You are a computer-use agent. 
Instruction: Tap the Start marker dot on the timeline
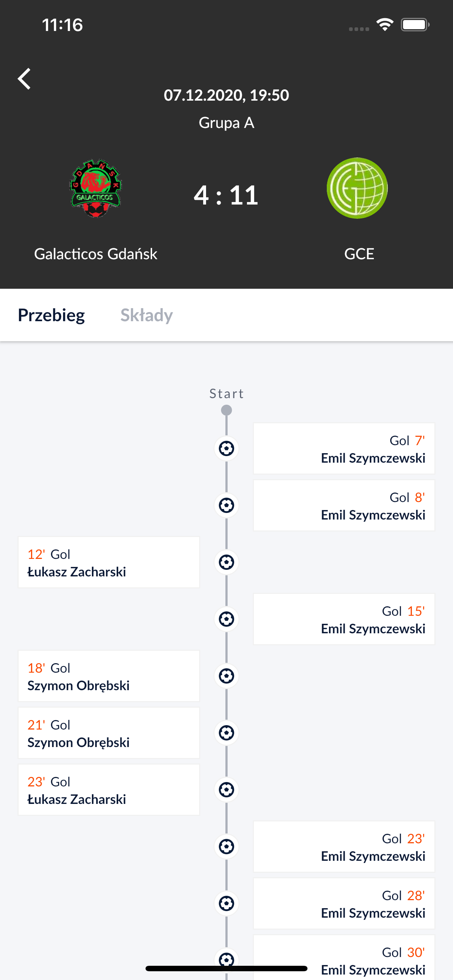226,410
